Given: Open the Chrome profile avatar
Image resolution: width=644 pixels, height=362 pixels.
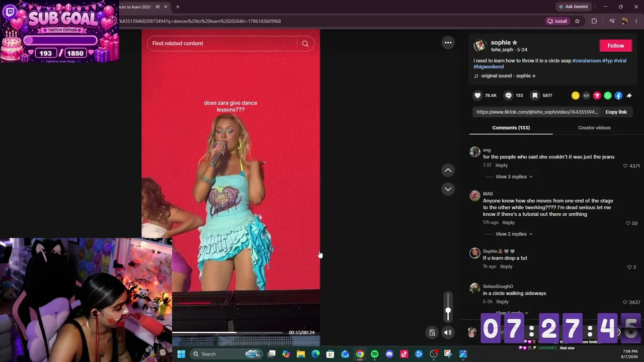Looking at the screenshot, I should click(x=624, y=21).
